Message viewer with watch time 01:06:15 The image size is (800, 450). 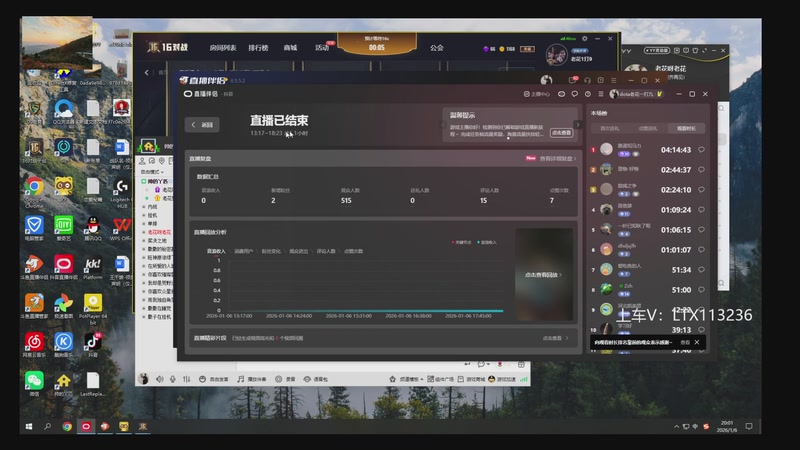(x=702, y=230)
